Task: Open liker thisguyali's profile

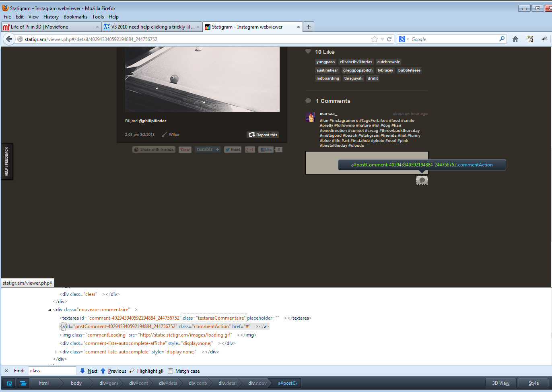Action: coord(353,78)
